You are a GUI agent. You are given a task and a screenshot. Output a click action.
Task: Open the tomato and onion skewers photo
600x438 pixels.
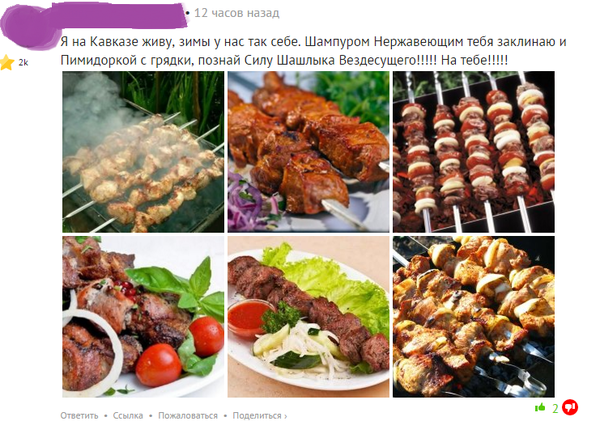click(474, 152)
